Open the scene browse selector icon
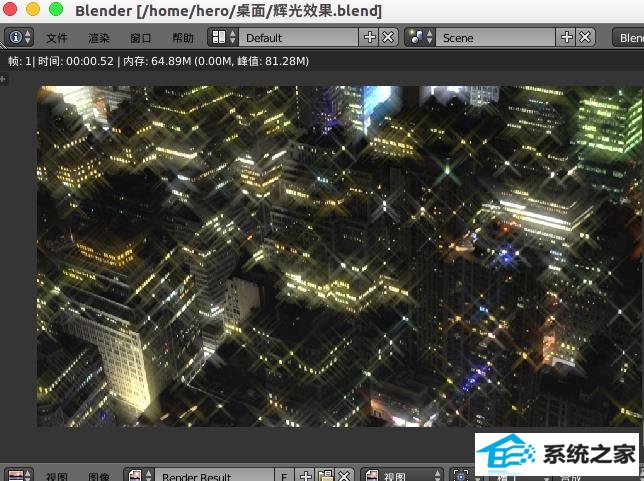The height and width of the screenshot is (481, 644). point(420,37)
